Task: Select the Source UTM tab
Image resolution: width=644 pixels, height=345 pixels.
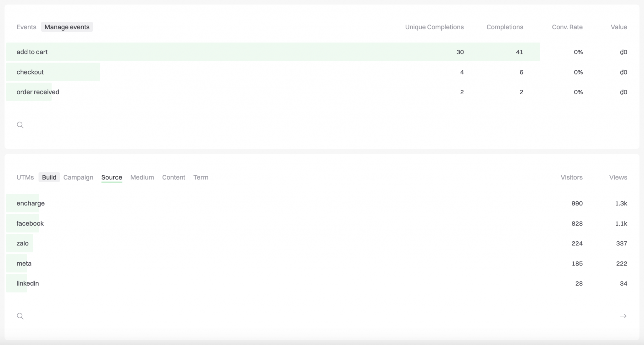Action: pyautogui.click(x=112, y=177)
